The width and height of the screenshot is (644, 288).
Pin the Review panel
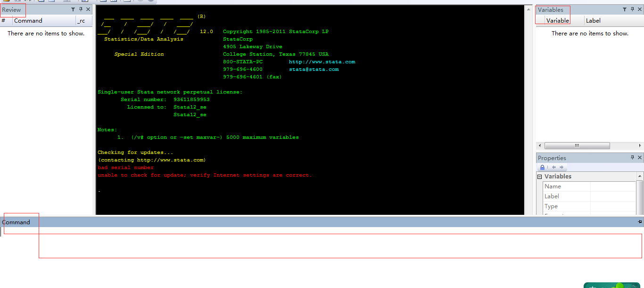point(81,9)
